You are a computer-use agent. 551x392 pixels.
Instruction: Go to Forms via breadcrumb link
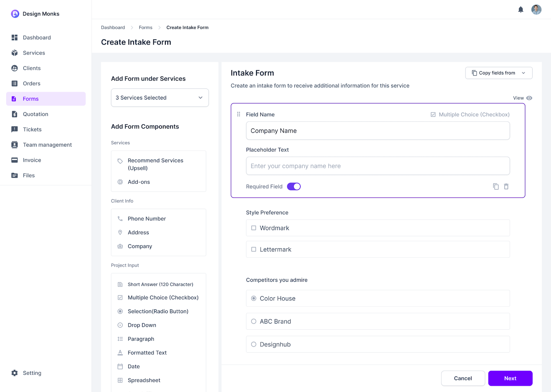[146, 28]
